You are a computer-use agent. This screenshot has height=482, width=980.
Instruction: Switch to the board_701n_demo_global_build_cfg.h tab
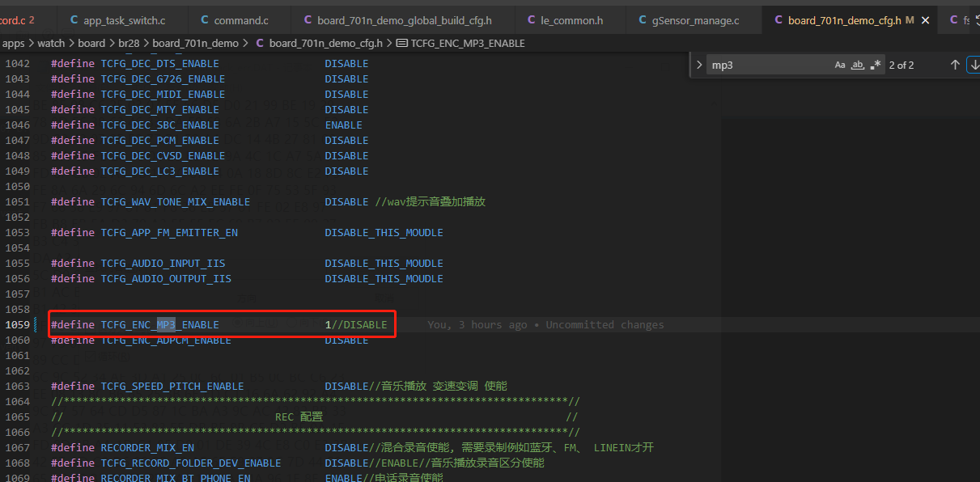pyautogui.click(x=402, y=20)
